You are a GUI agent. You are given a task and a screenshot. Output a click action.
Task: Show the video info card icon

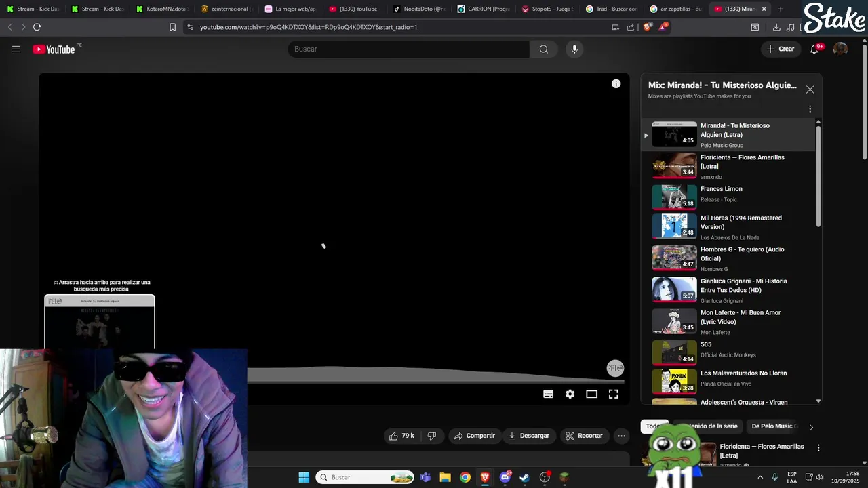coord(616,83)
